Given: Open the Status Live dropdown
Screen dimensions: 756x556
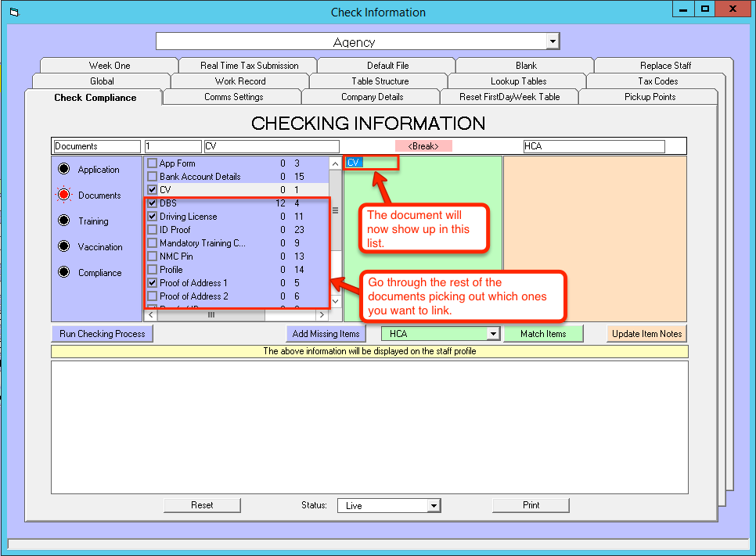Looking at the screenshot, I should [x=434, y=506].
